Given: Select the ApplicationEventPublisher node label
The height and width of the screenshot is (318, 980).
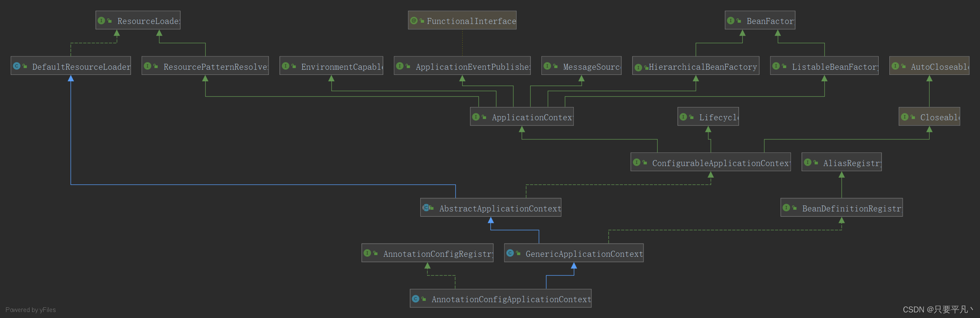Looking at the screenshot, I should pyautogui.click(x=473, y=67).
